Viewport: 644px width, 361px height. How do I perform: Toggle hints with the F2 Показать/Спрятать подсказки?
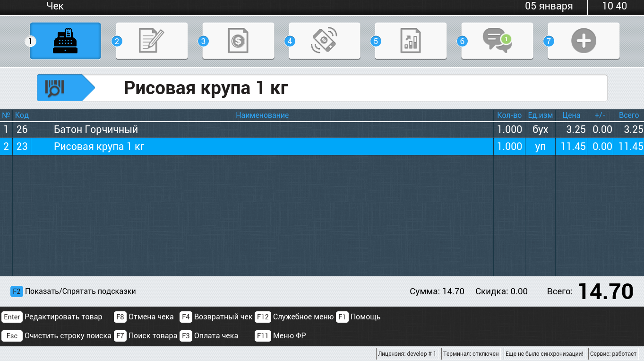point(73,291)
